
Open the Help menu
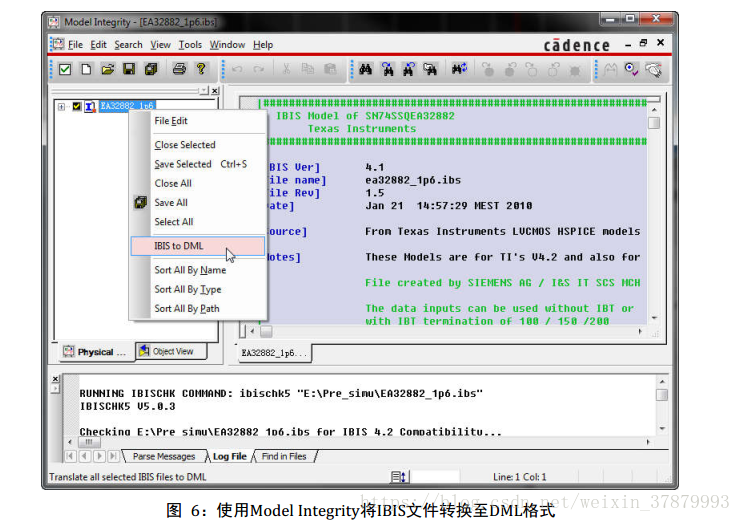point(263,45)
